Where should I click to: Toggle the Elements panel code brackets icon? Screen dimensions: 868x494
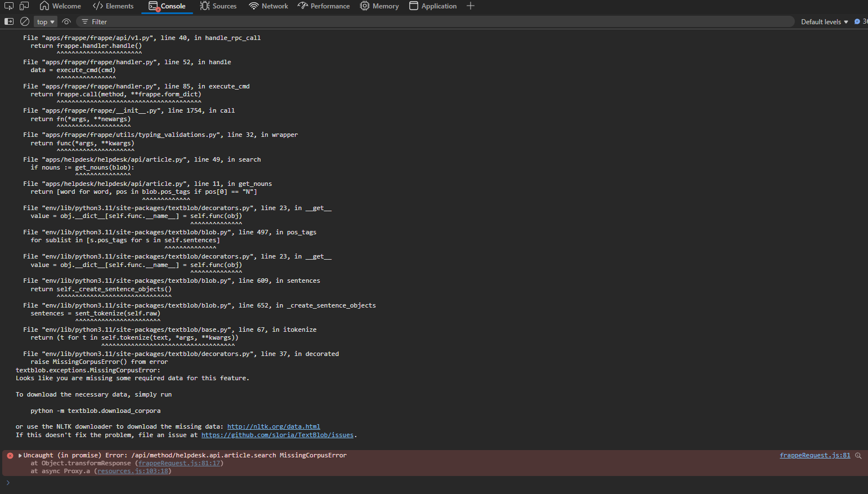pyautogui.click(x=96, y=6)
